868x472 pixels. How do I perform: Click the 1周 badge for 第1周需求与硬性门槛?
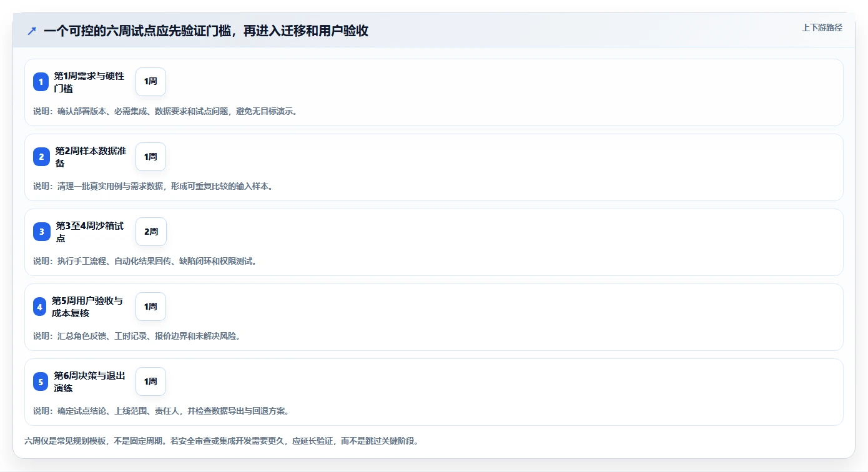pos(150,82)
